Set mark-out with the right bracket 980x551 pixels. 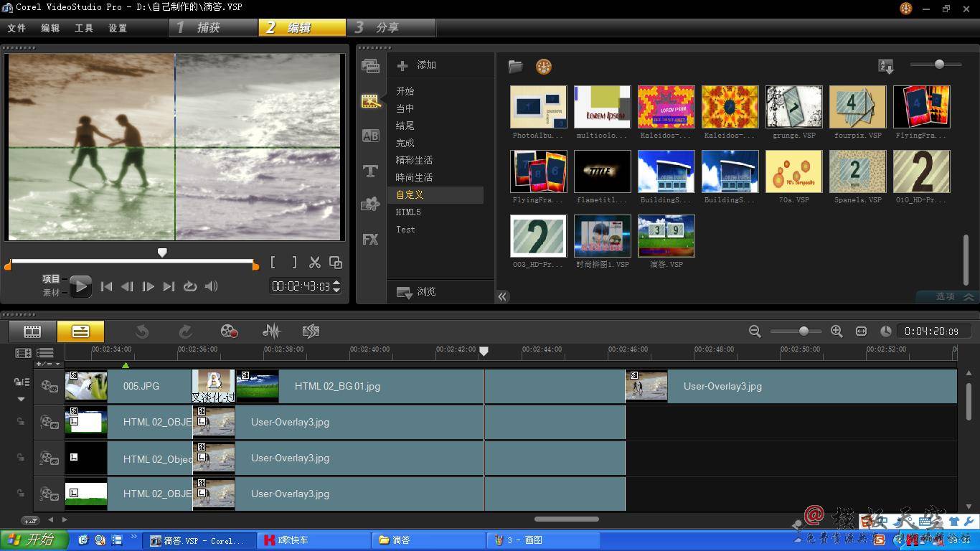click(x=294, y=263)
